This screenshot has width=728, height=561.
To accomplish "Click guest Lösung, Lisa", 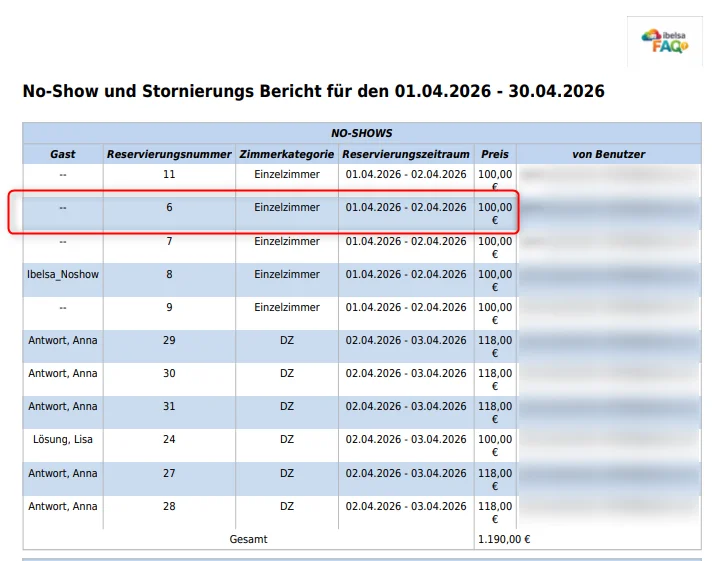I will click(x=63, y=439).
